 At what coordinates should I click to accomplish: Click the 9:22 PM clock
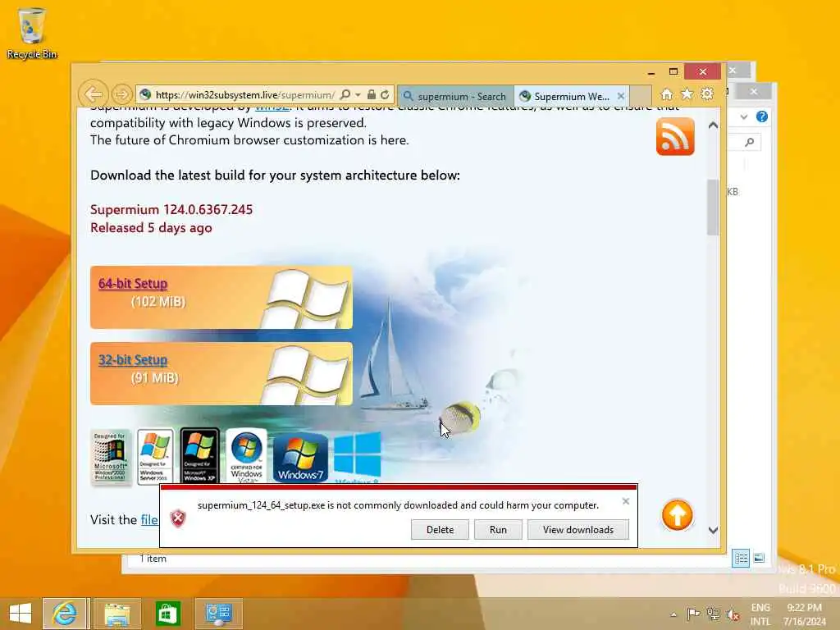[x=805, y=608]
